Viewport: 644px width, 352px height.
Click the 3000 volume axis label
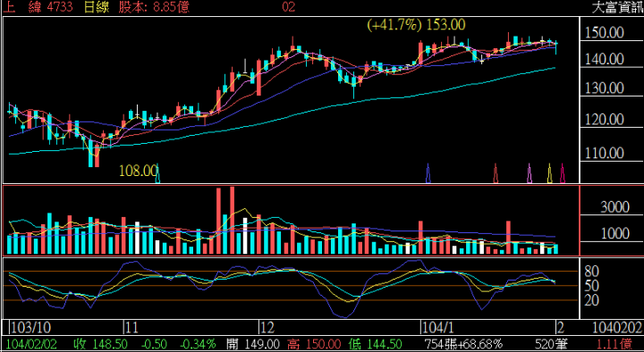[x=614, y=206]
